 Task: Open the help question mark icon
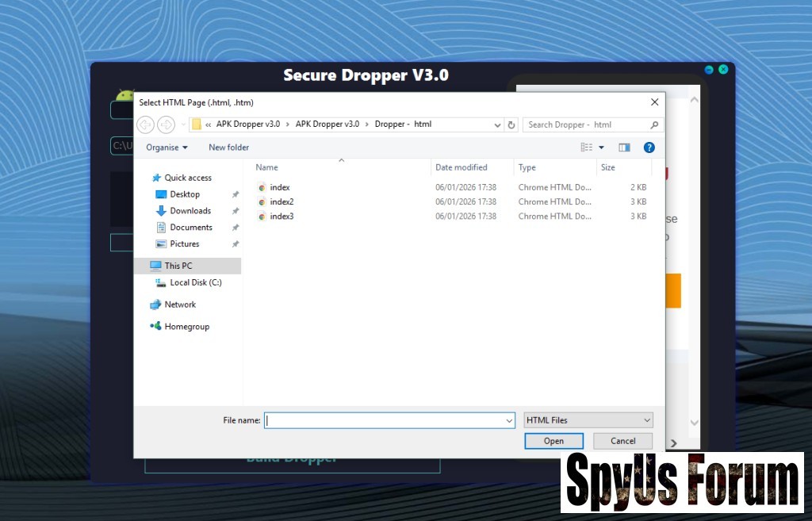[649, 147]
